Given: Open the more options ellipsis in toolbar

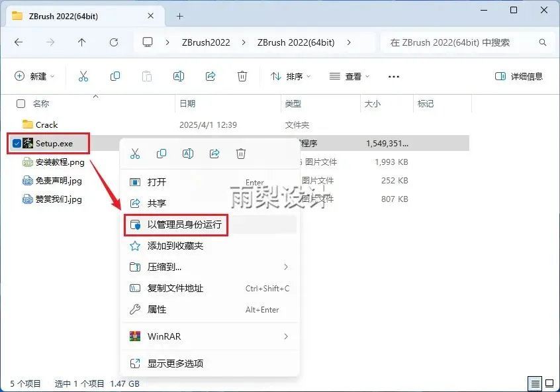Looking at the screenshot, I should coord(394,76).
